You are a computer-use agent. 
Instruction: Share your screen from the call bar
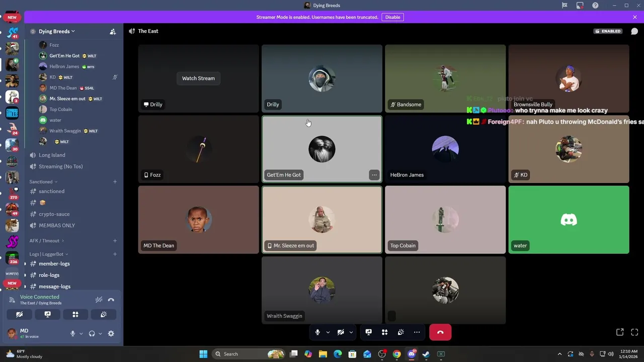(368, 332)
